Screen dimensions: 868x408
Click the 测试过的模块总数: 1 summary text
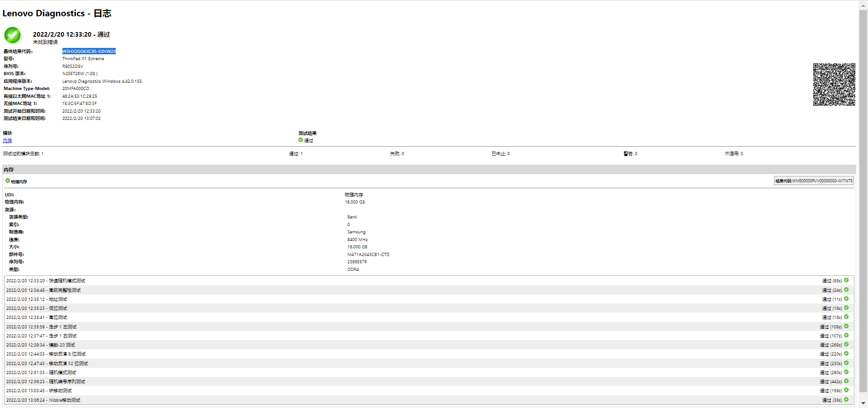23,154
